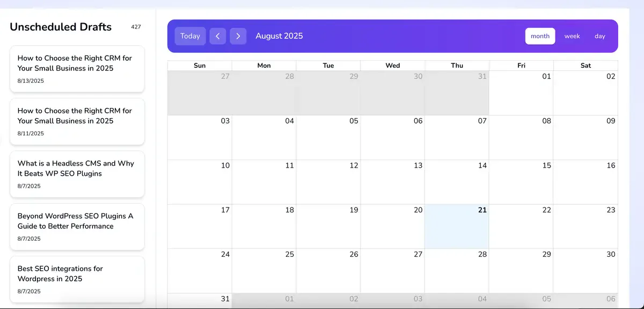Select August 31 calendar cell
Image resolution: width=644 pixels, height=309 pixels.
(x=200, y=301)
